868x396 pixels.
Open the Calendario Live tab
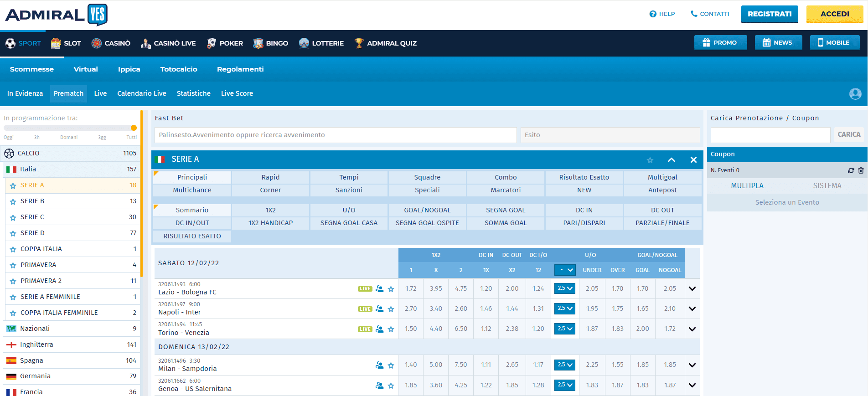142,93
